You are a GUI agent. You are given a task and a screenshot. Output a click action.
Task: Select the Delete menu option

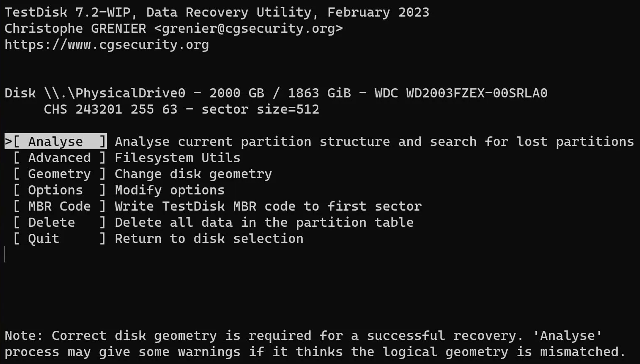(x=59, y=222)
